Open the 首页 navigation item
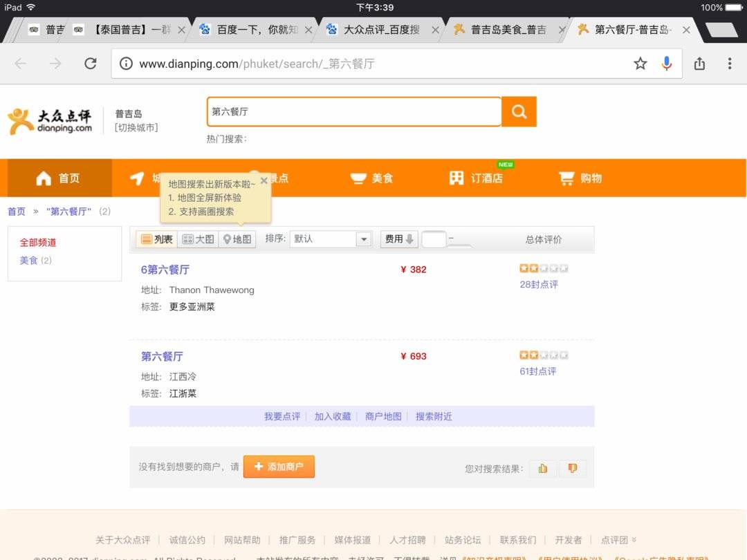 (59, 178)
